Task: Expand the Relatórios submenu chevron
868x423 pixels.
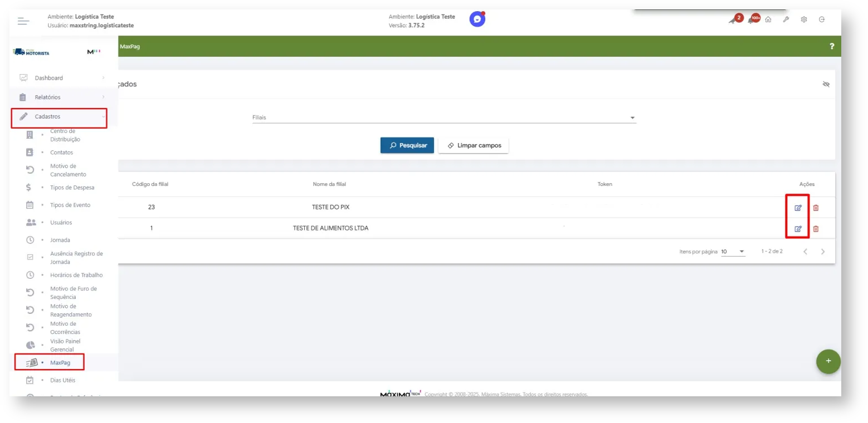Action: tap(103, 97)
